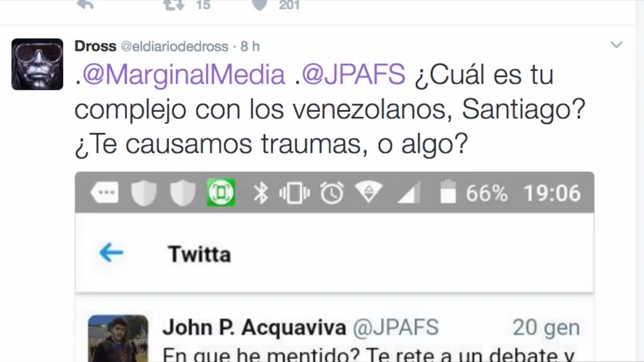Open the @JPAFS mention link
The height and width of the screenshot is (362, 644).
353,75
